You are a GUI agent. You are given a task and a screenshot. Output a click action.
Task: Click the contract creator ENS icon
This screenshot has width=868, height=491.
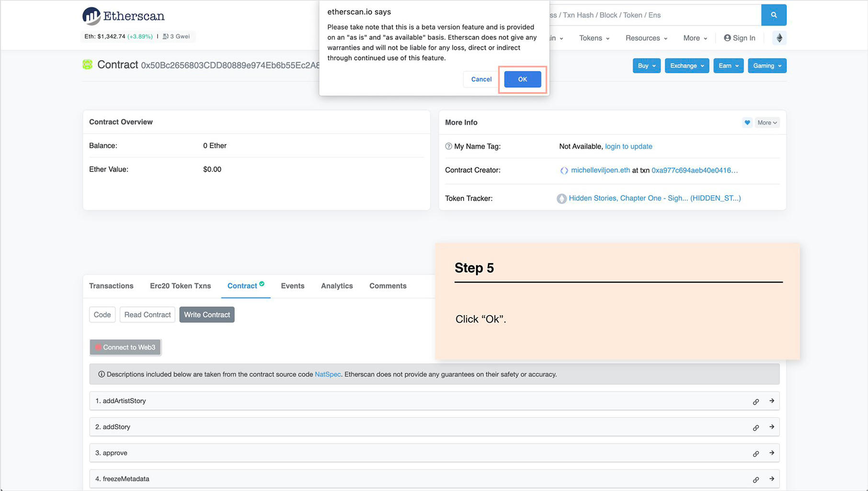pyautogui.click(x=564, y=170)
